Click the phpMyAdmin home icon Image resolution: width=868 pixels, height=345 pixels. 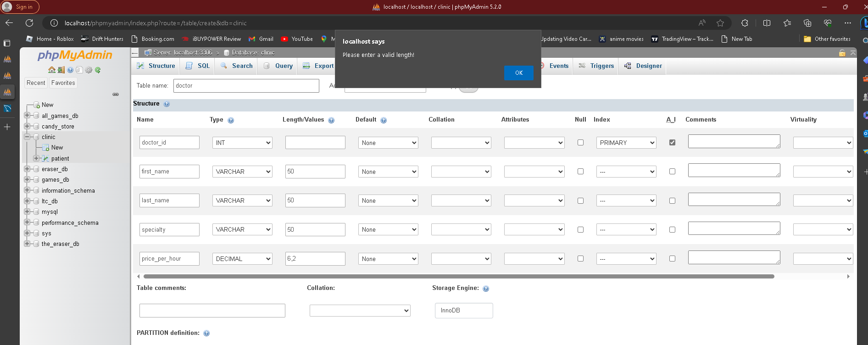pyautogui.click(x=52, y=70)
